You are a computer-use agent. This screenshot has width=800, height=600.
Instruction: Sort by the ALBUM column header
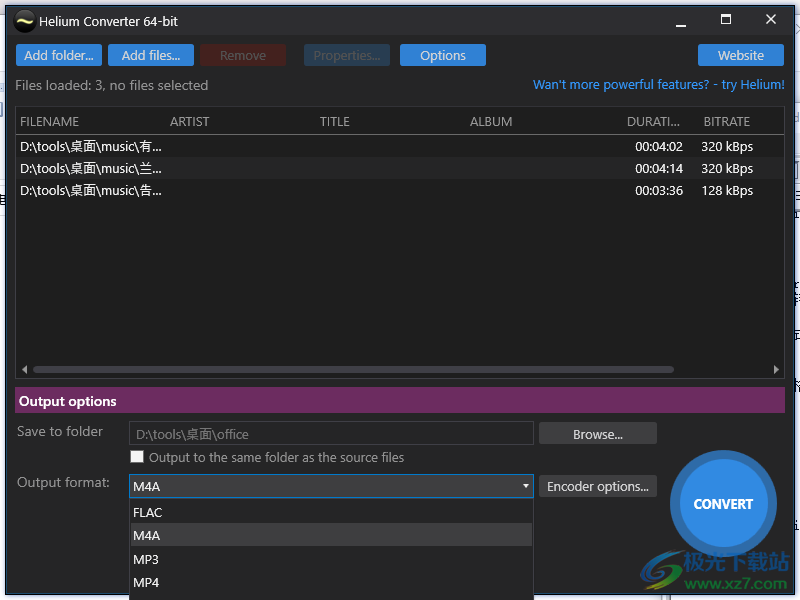click(x=491, y=121)
